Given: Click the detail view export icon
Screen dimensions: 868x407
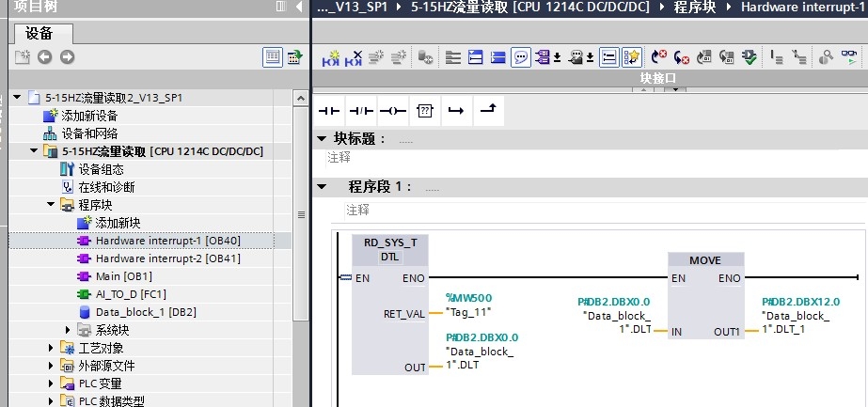Looking at the screenshot, I should pos(294,57).
